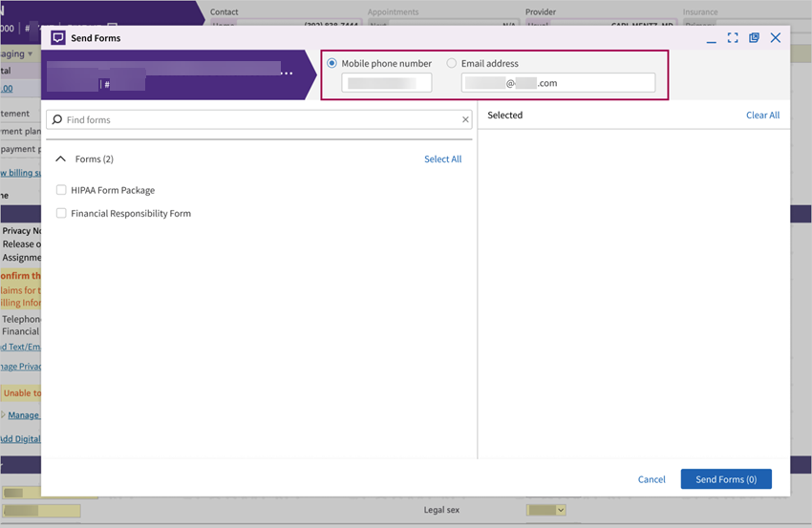
Task: Check the HIPAA Form Package box
Action: pyautogui.click(x=61, y=190)
